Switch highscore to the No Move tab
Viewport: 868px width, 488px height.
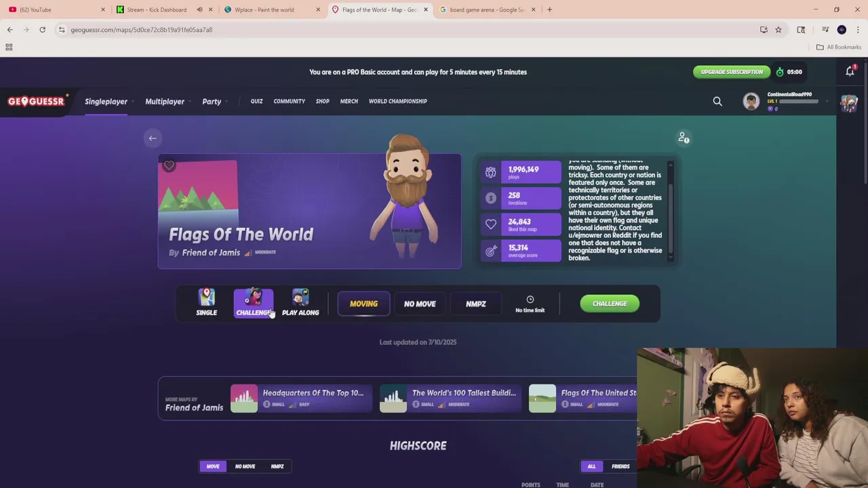(x=245, y=466)
